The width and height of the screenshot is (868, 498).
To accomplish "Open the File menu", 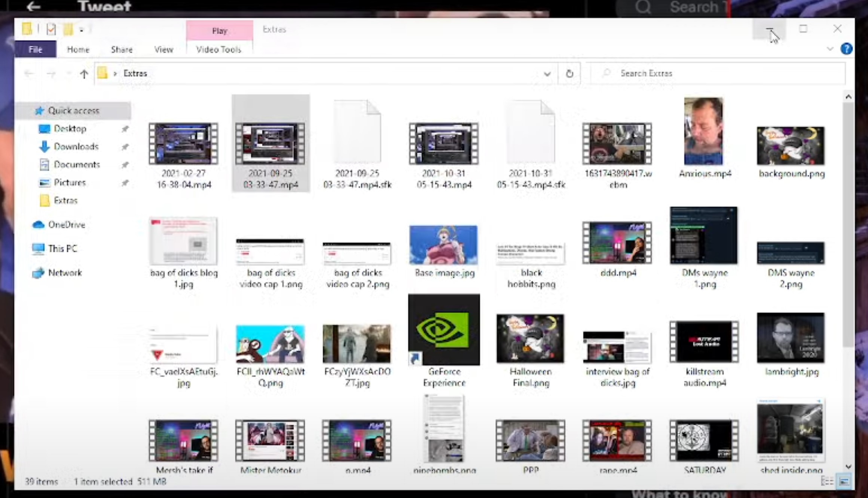I will 36,49.
